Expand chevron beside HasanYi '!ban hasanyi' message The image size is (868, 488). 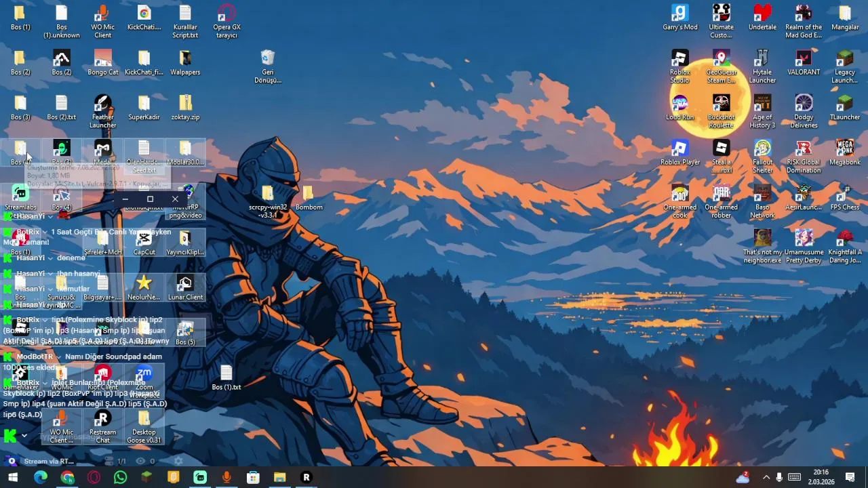[50, 274]
